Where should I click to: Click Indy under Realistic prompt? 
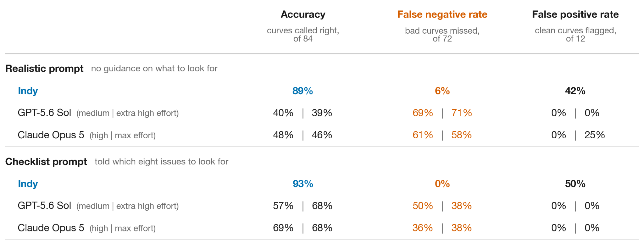pos(28,91)
